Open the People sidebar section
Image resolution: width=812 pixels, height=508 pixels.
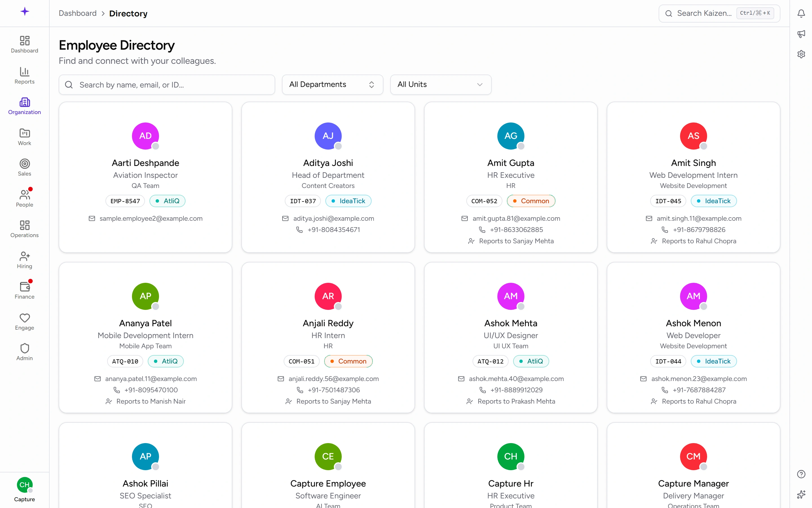click(x=25, y=199)
